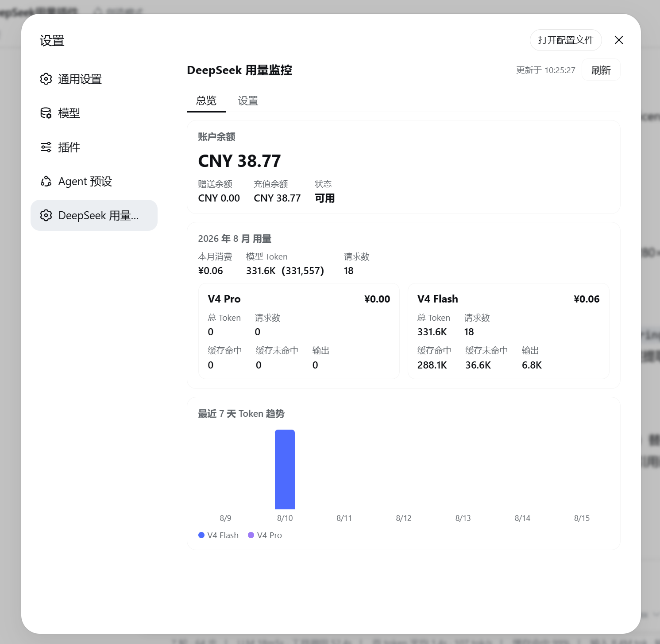Click the 8/15 axis label
660x644 pixels.
coord(582,518)
